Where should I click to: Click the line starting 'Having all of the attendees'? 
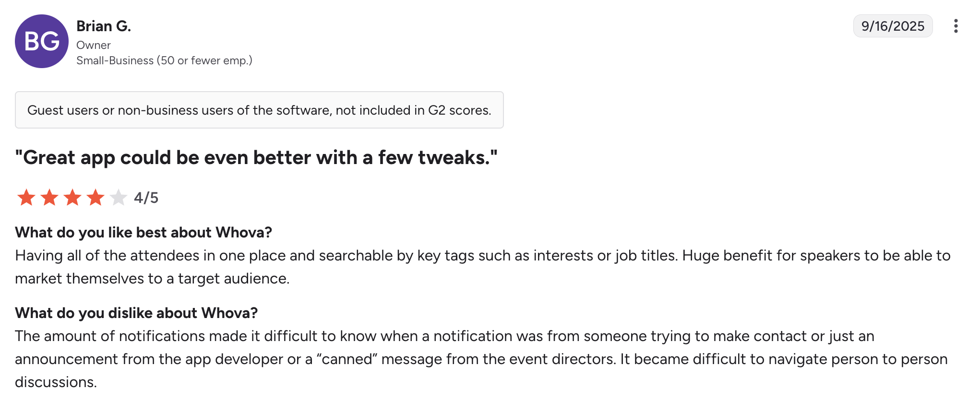click(482, 255)
